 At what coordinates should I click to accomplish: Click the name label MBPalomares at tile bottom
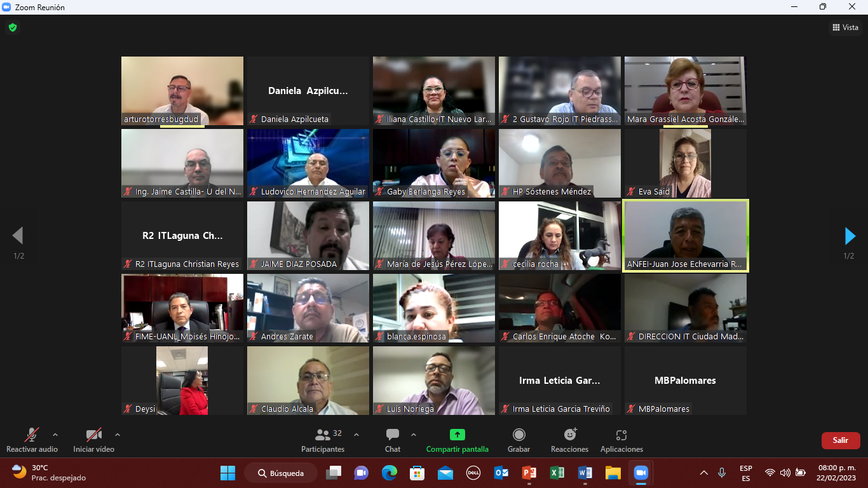point(664,409)
